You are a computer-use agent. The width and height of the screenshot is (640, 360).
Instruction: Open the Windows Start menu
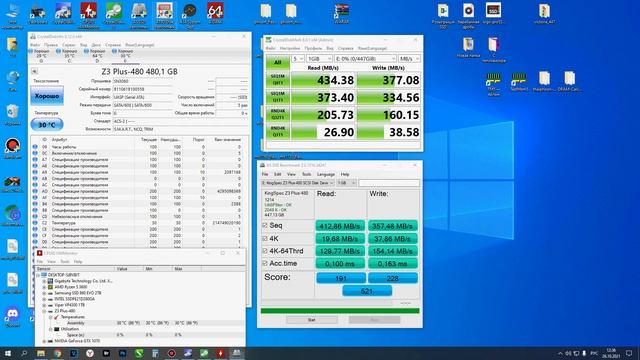coord(8,353)
